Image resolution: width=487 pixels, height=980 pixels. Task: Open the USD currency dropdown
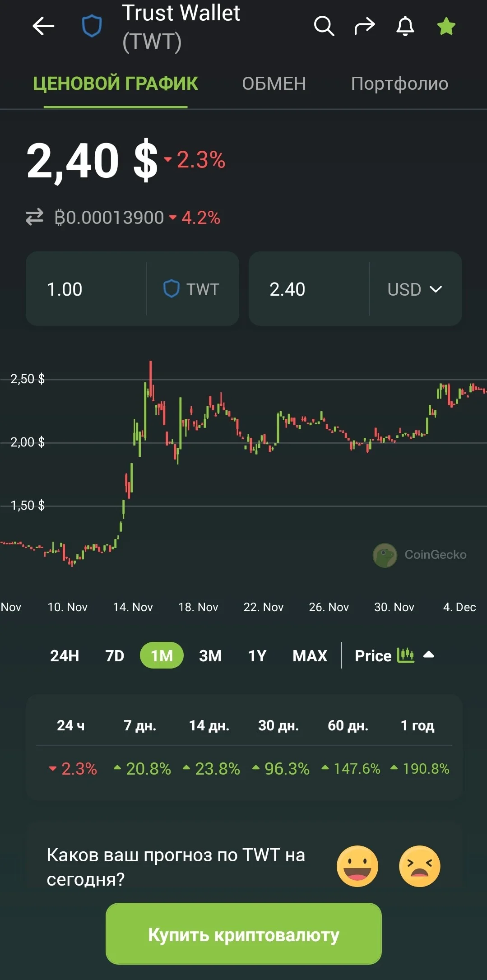point(415,289)
